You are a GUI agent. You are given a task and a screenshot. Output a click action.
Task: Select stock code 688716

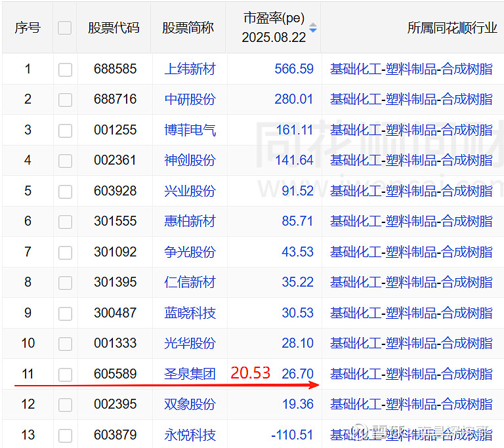[x=115, y=99]
